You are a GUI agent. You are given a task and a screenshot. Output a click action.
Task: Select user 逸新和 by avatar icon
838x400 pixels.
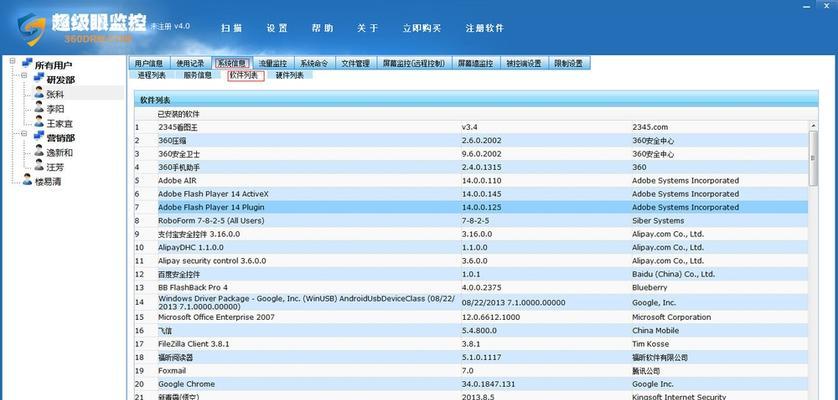(38, 151)
